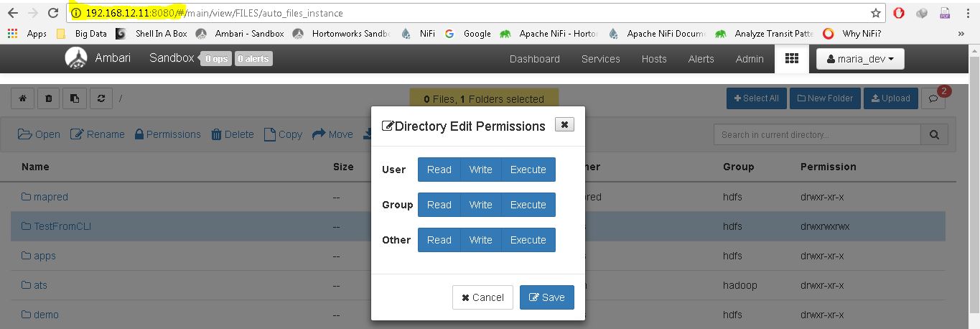
Task: Create a New Folder
Action: [823, 98]
